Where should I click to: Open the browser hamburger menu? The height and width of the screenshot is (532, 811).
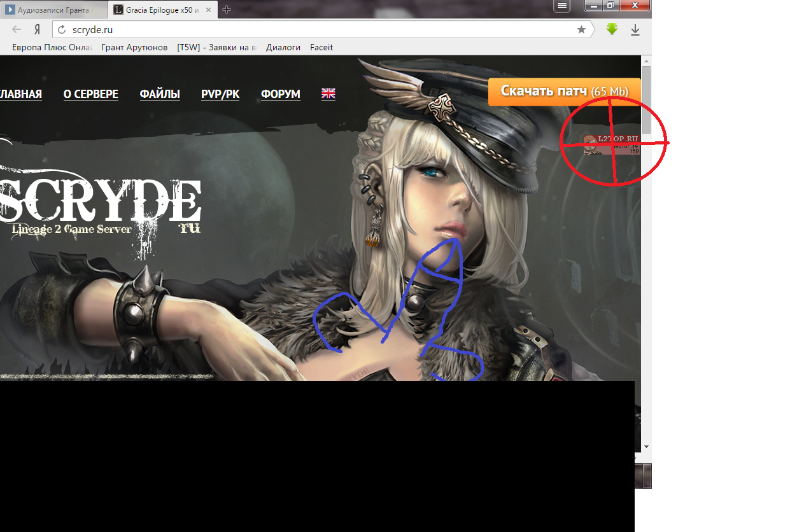click(x=561, y=7)
